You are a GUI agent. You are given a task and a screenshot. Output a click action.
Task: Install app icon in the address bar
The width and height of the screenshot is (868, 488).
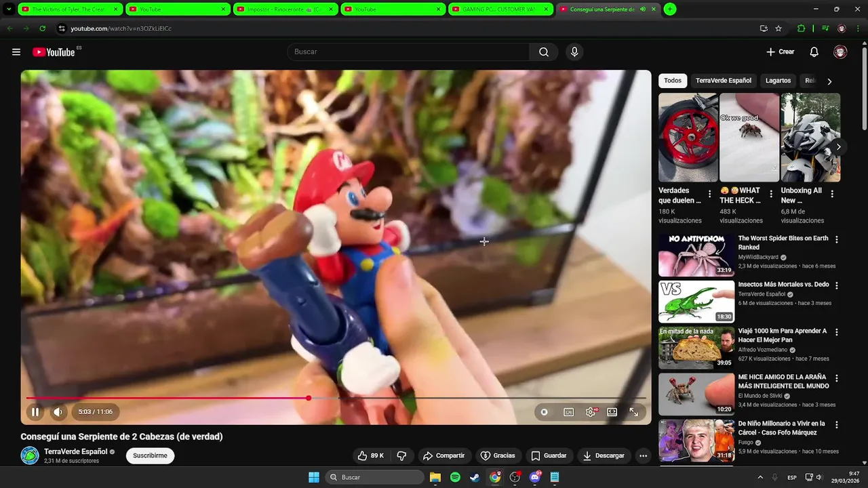(x=764, y=28)
